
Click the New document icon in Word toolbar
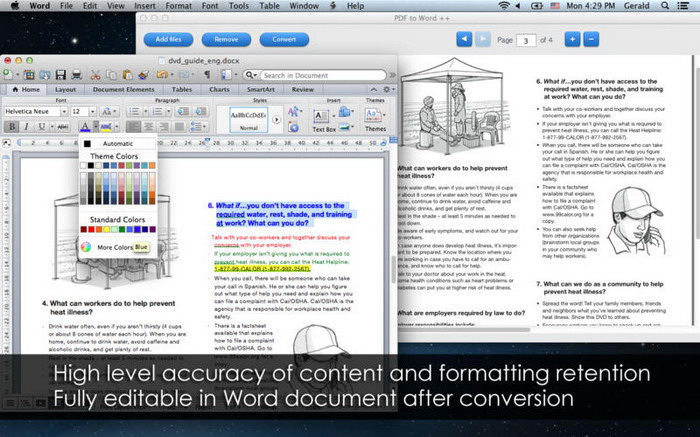pyautogui.click(x=8, y=75)
